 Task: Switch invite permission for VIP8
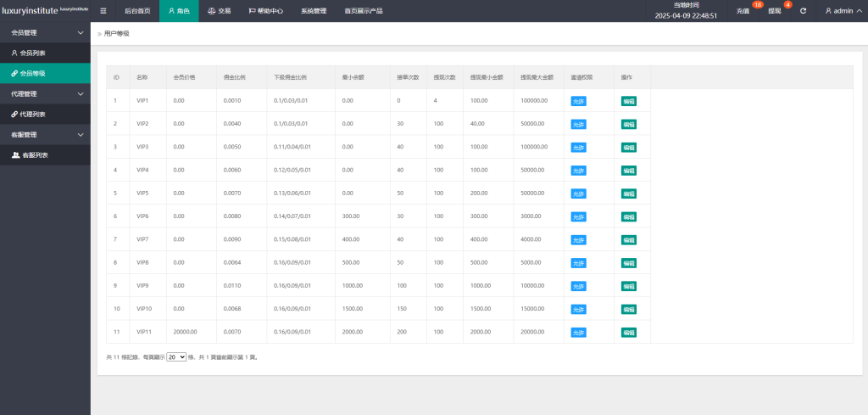click(578, 262)
